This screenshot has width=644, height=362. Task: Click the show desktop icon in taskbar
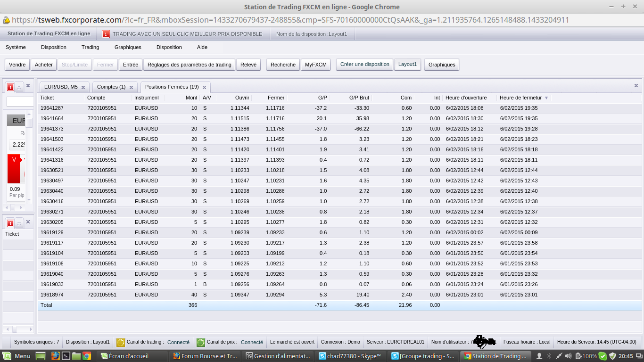point(41,356)
